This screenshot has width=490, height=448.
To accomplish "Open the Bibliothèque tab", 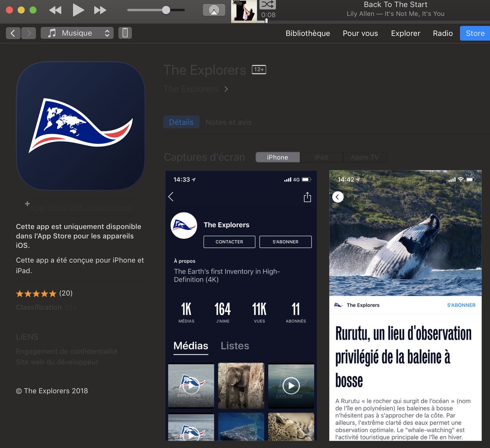I will click(308, 33).
